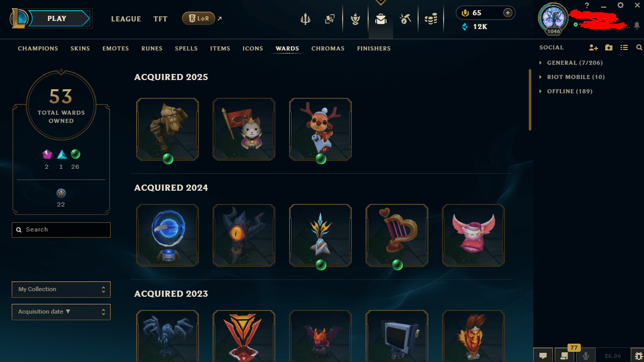Open the Acquisition date sort dropdown
Screen dimensions: 644x362
(x=61, y=312)
